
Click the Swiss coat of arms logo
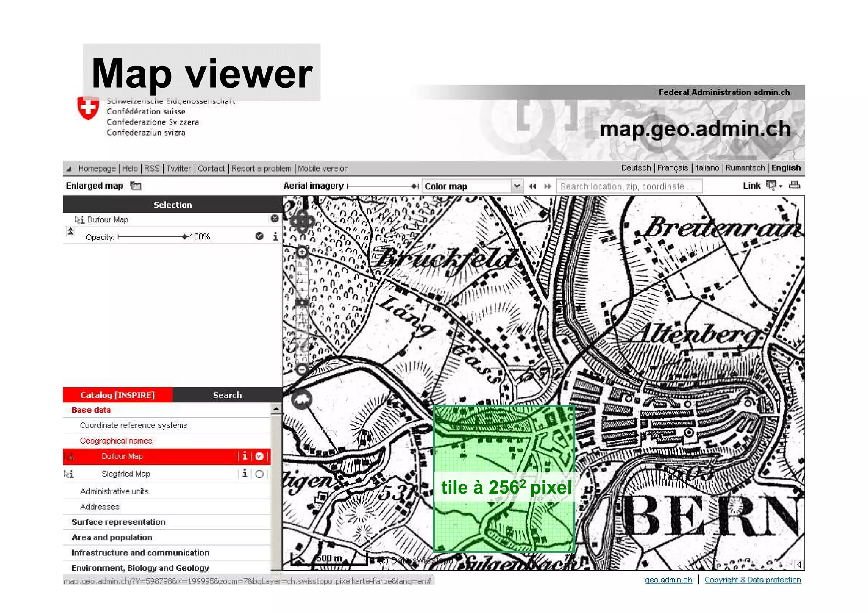pyautogui.click(x=88, y=108)
